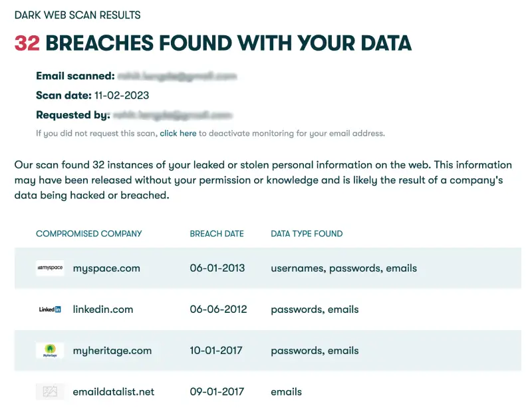Click "usernames, passwords, emails" data types

click(x=344, y=268)
